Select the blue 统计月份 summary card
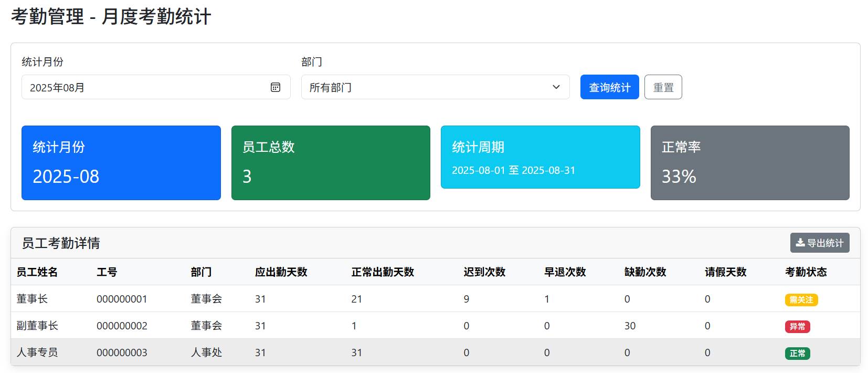 tap(121, 163)
